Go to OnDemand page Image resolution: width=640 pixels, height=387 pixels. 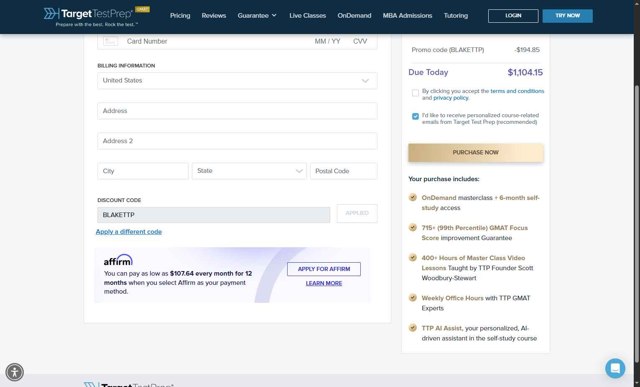coord(354,16)
